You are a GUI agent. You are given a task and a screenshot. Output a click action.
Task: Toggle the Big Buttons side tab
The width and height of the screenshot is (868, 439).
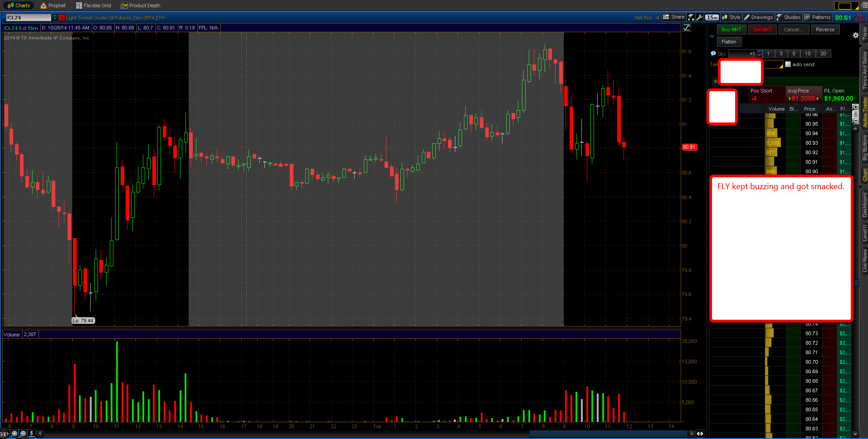(x=864, y=148)
